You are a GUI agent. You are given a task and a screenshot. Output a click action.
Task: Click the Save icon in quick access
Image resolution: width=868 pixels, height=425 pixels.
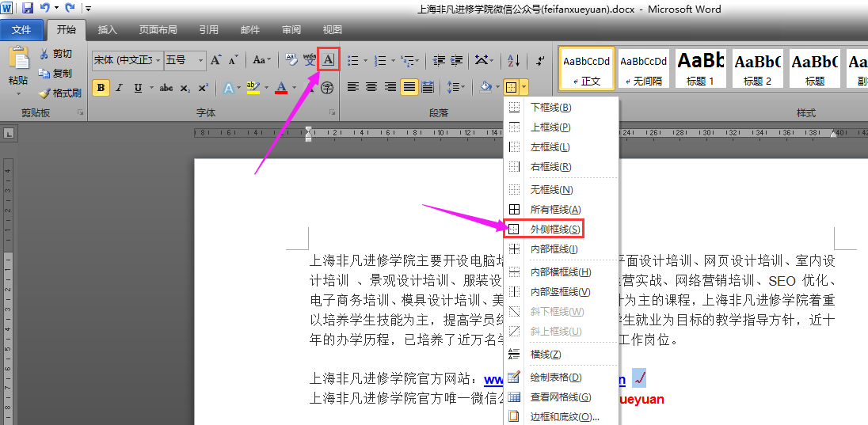pyautogui.click(x=28, y=8)
